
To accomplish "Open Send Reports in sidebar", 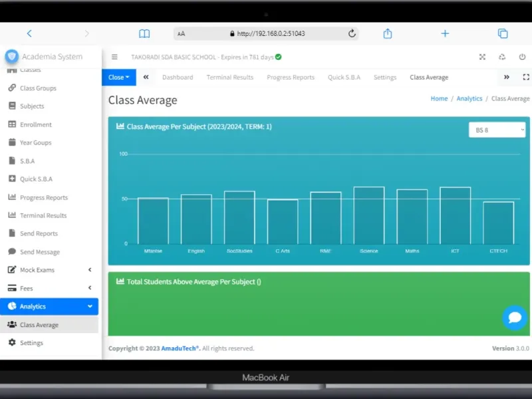I will [x=49, y=233].
